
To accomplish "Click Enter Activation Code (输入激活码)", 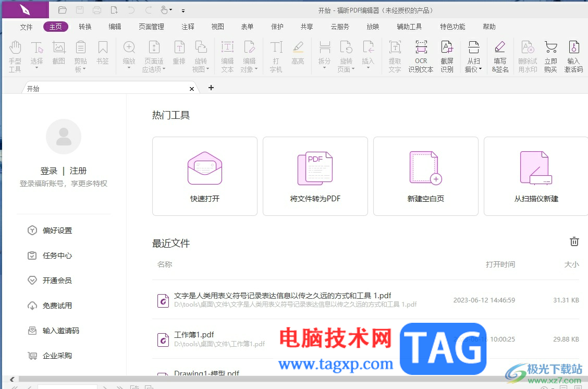I will [x=573, y=56].
